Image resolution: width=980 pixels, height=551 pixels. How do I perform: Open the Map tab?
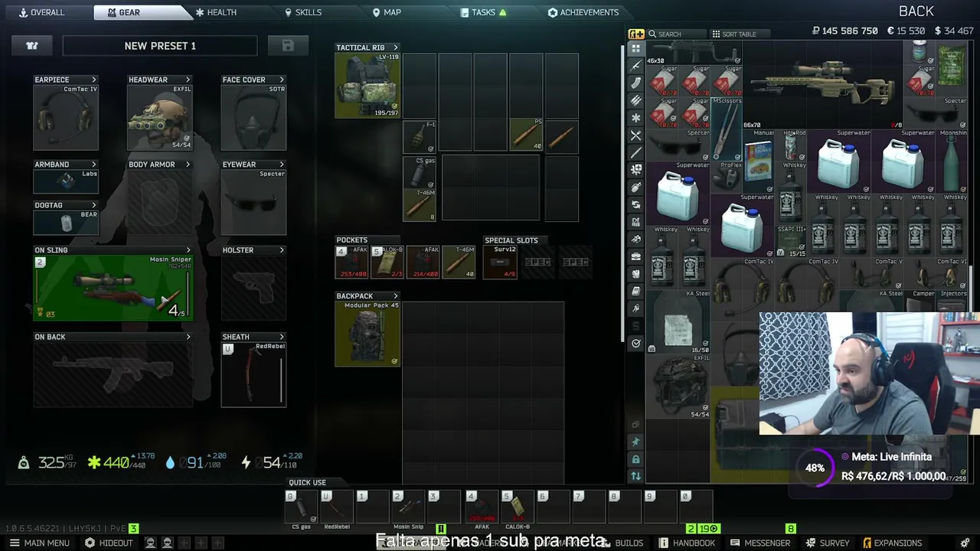(x=387, y=12)
